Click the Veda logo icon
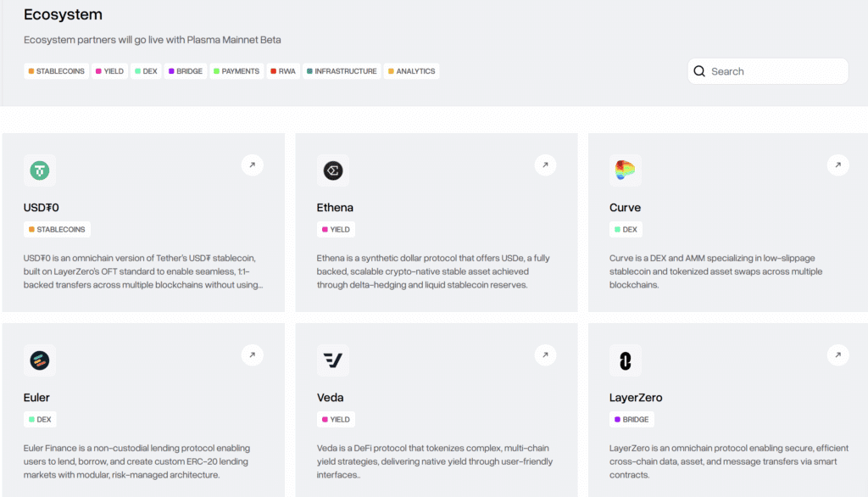The height and width of the screenshot is (497, 868). tap(332, 360)
